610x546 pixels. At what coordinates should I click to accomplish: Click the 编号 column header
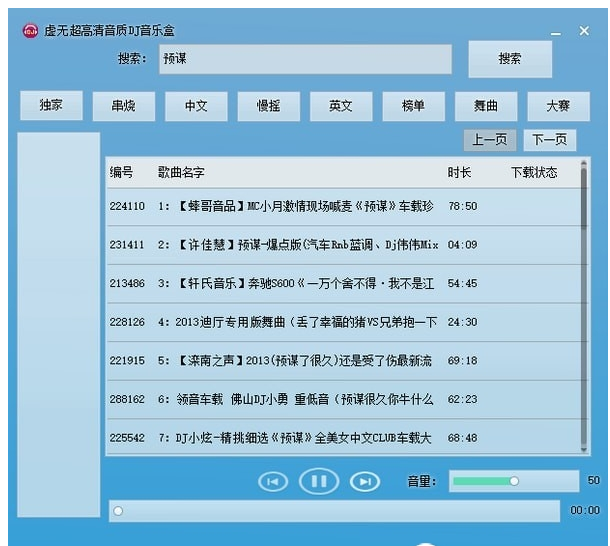[121, 172]
